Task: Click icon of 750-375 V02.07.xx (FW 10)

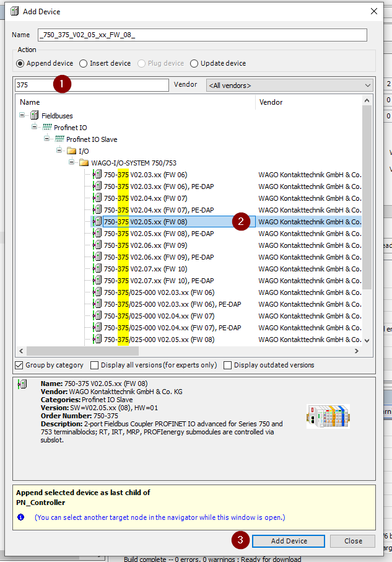Action: tap(97, 269)
